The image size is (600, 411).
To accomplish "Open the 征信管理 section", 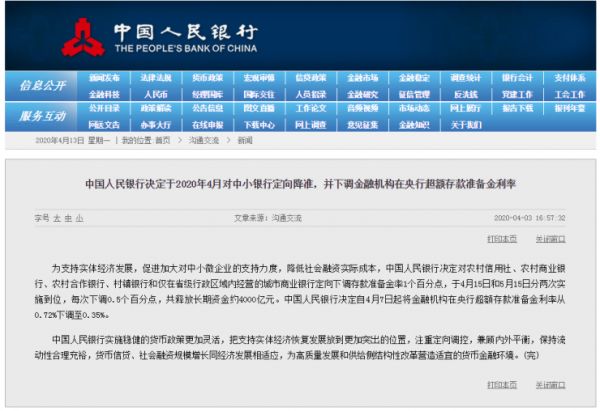I will [414, 95].
